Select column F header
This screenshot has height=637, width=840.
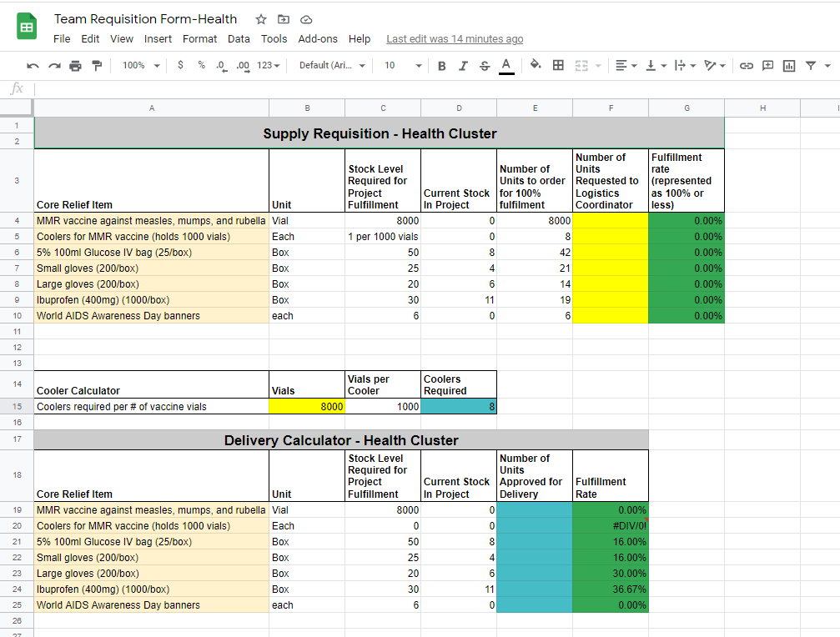click(611, 108)
